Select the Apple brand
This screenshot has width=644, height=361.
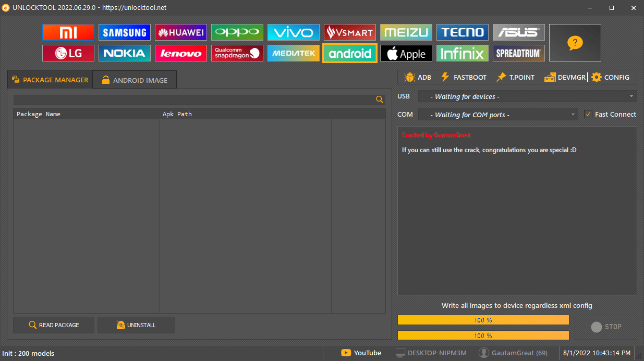(406, 53)
